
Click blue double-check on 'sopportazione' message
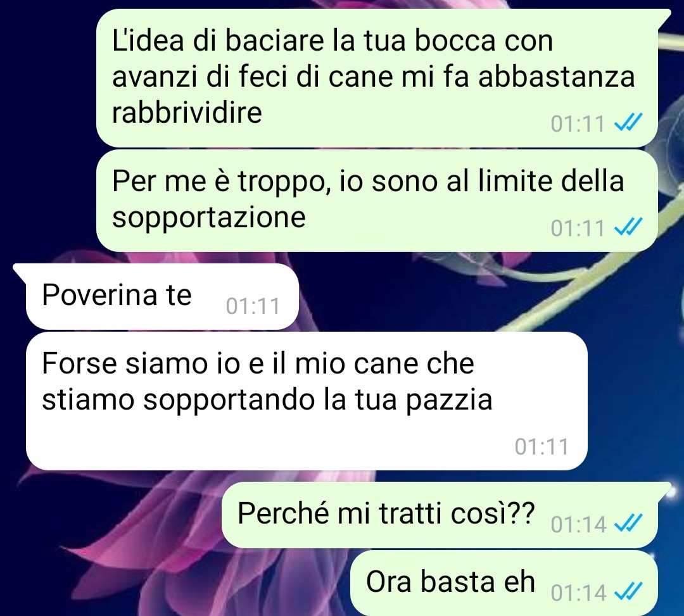click(628, 227)
